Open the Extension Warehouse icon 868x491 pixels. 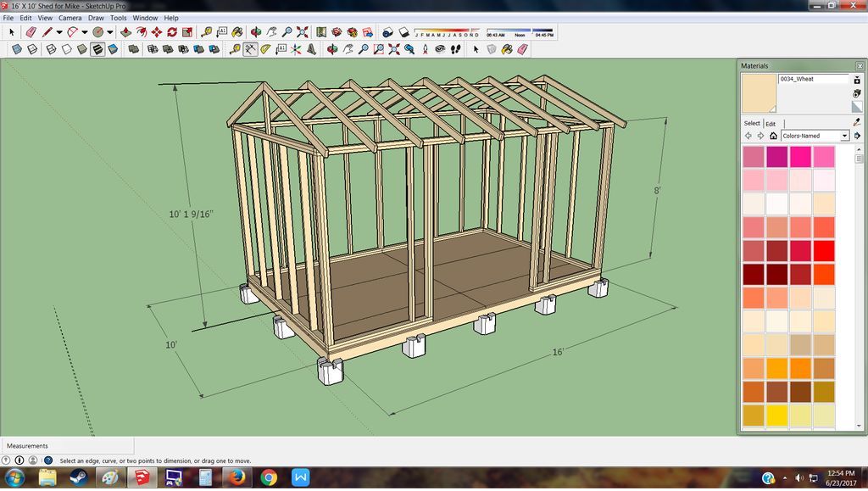[x=352, y=32]
